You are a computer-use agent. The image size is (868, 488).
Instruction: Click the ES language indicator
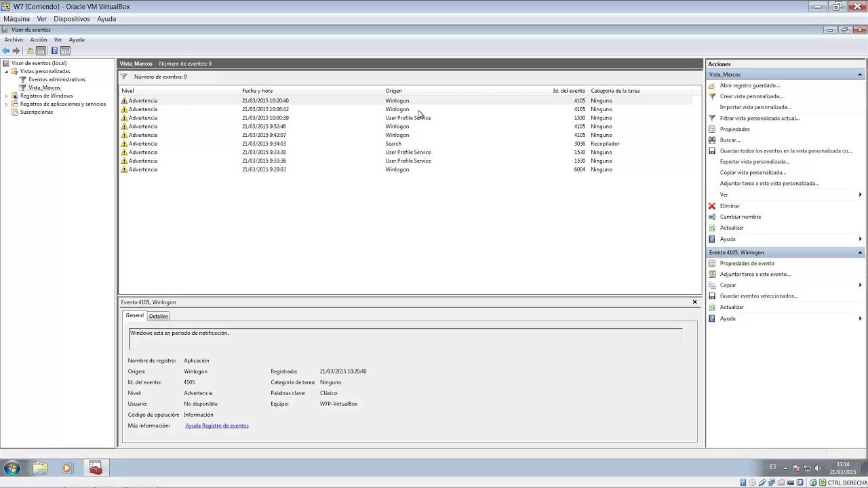pos(773,468)
